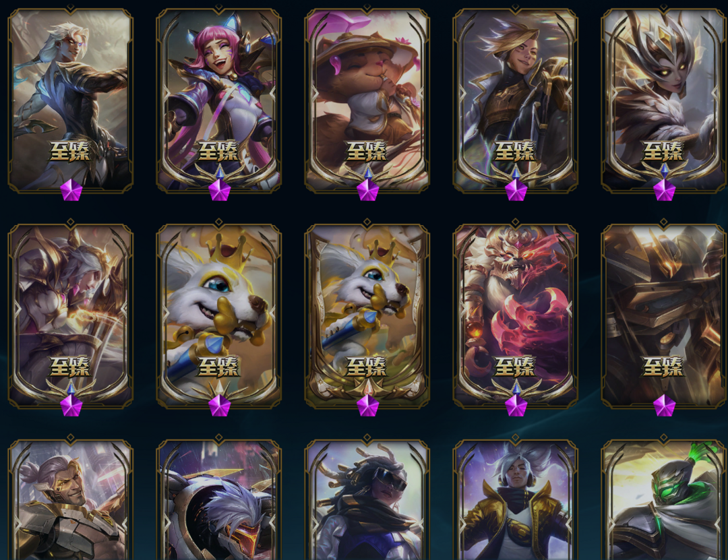Click the purple gem under the white-haired archer card
The height and width of the screenshot is (560, 728).
71,191
